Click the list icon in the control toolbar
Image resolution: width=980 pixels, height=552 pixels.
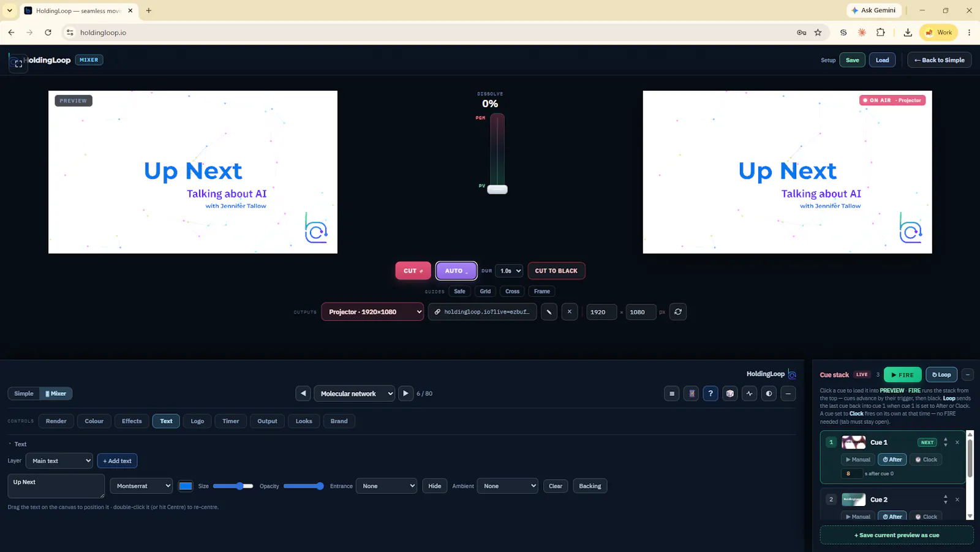coord(672,393)
